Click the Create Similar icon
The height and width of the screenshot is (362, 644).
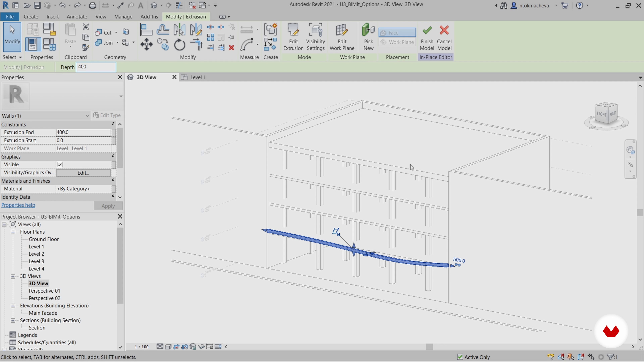[271, 44]
